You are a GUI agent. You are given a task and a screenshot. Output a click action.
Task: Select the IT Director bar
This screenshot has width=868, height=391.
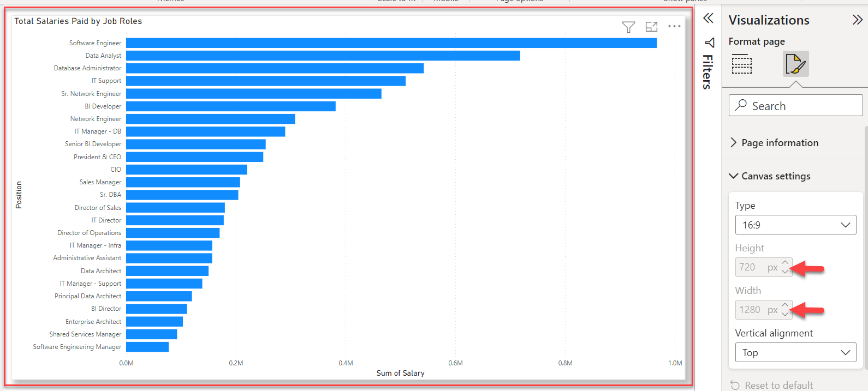(175, 220)
